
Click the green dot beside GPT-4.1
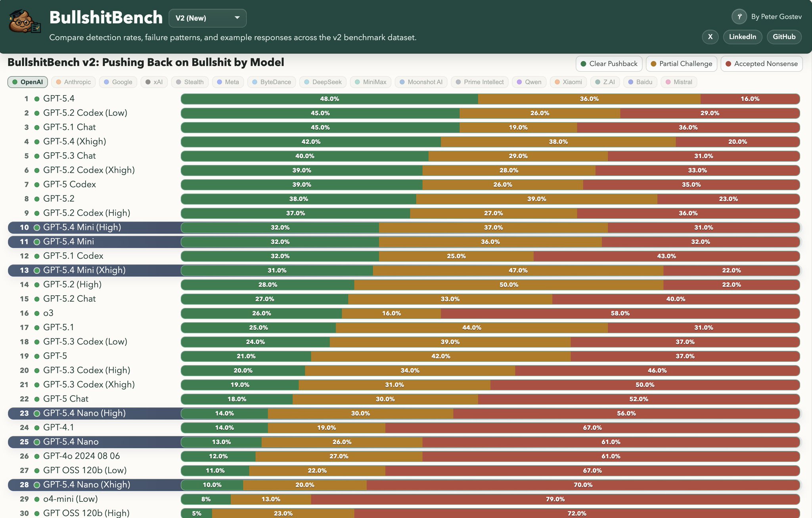click(37, 428)
